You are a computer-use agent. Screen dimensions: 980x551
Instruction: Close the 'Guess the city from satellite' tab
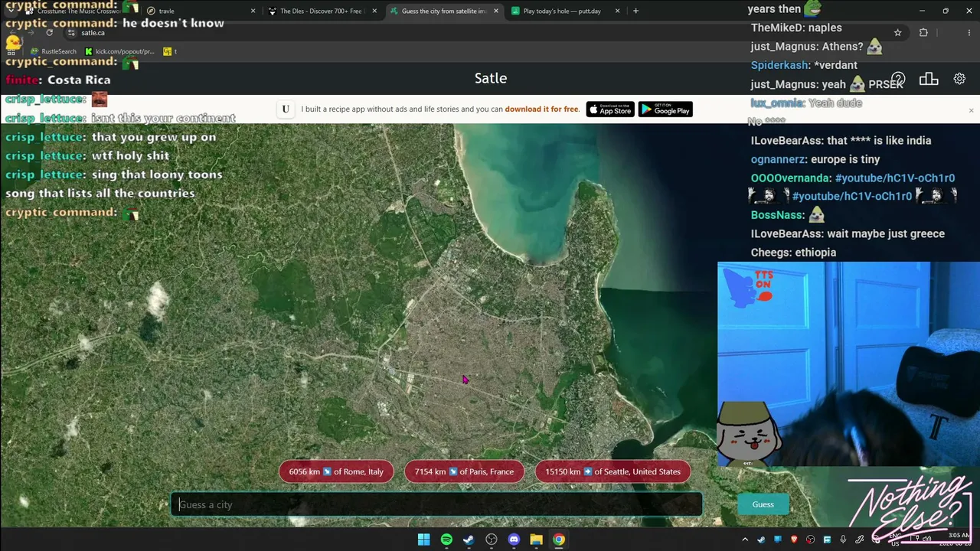pos(496,11)
